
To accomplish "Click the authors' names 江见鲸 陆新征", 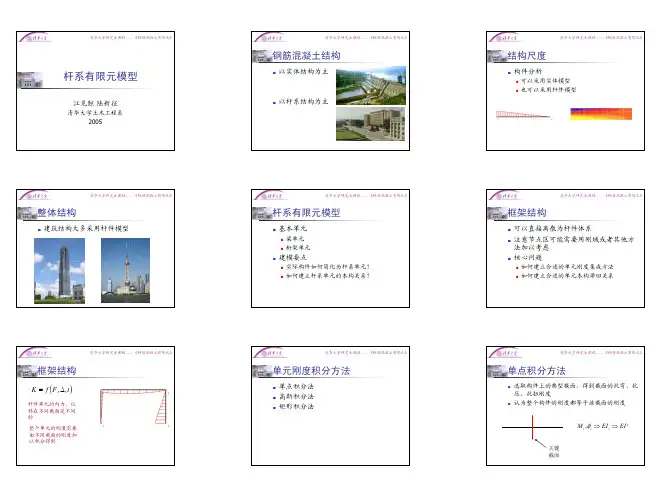I will point(94,102).
